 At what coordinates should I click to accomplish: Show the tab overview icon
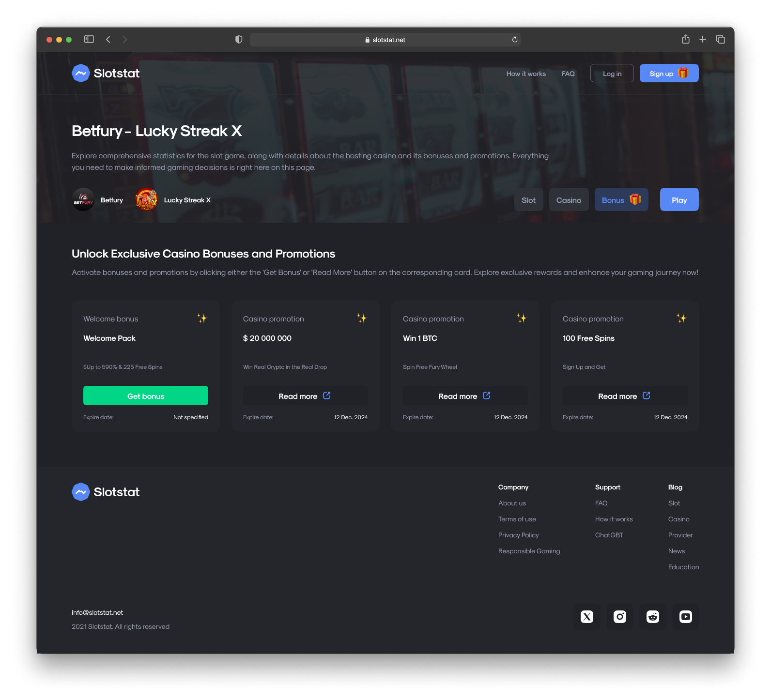tap(721, 39)
